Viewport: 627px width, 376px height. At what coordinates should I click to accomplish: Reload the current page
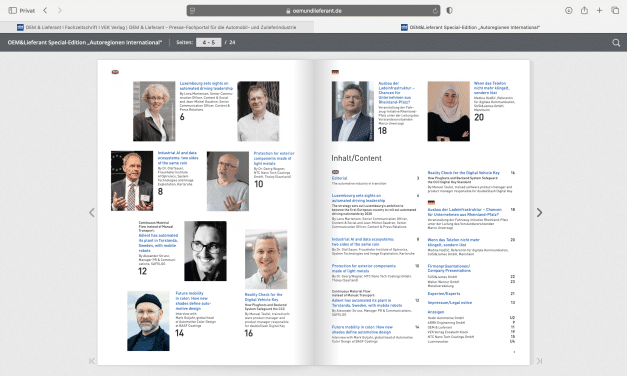pyautogui.click(x=435, y=11)
